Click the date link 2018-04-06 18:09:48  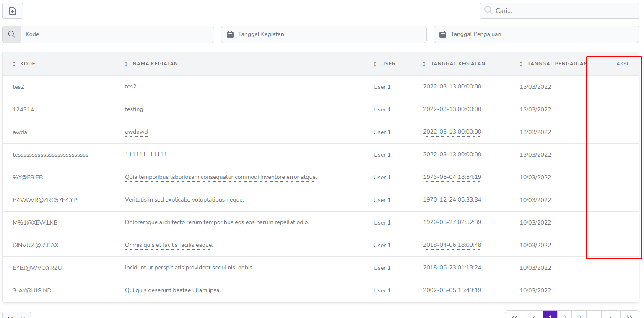pyautogui.click(x=452, y=245)
